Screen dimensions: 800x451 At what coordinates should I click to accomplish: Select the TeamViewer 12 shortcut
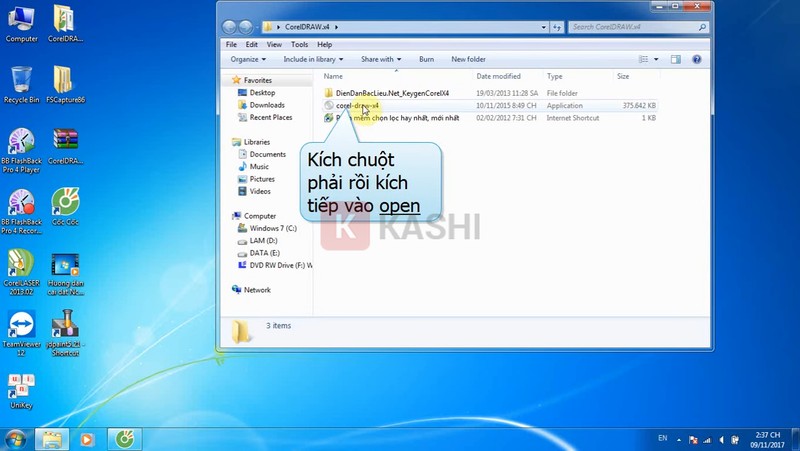pos(21,334)
